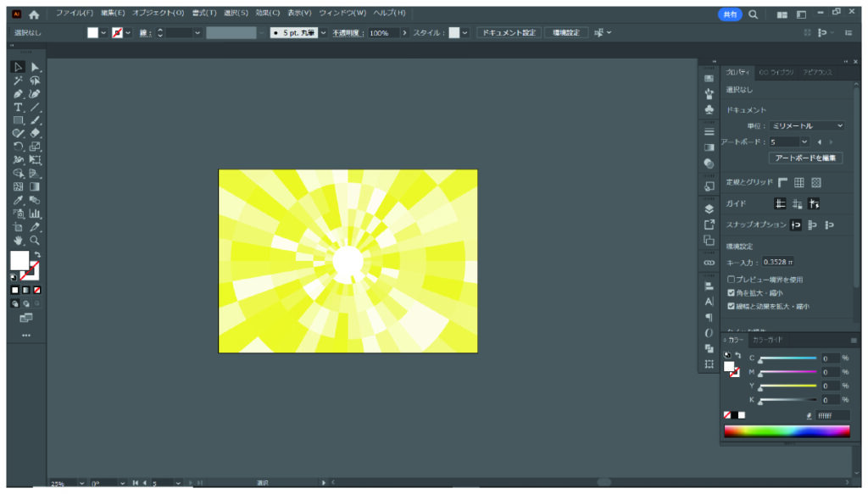The width and height of the screenshot is (868, 494).
Task: Open the graphic style dropdown
Action: coord(465,33)
